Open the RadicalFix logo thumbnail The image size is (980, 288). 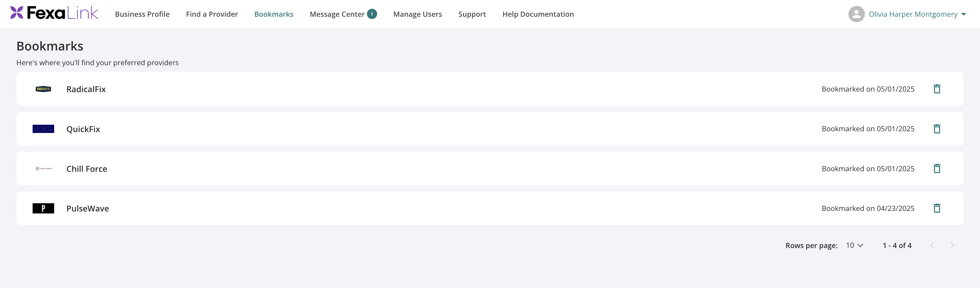[x=43, y=89]
